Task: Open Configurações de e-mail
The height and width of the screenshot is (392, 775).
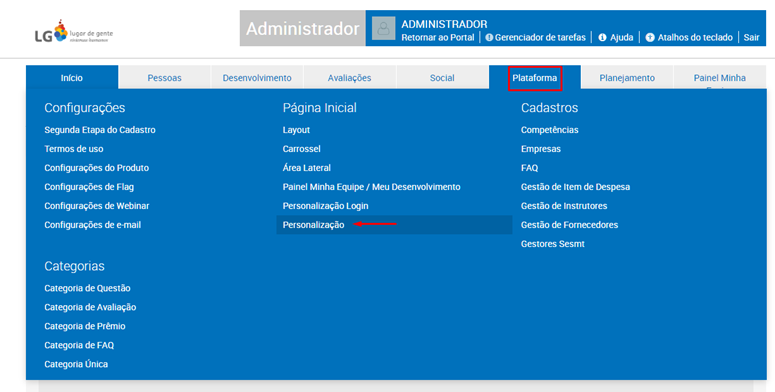Action: pos(92,225)
